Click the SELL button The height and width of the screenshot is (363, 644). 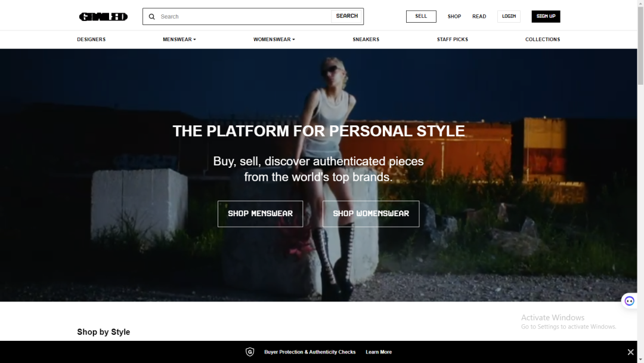pos(421,17)
